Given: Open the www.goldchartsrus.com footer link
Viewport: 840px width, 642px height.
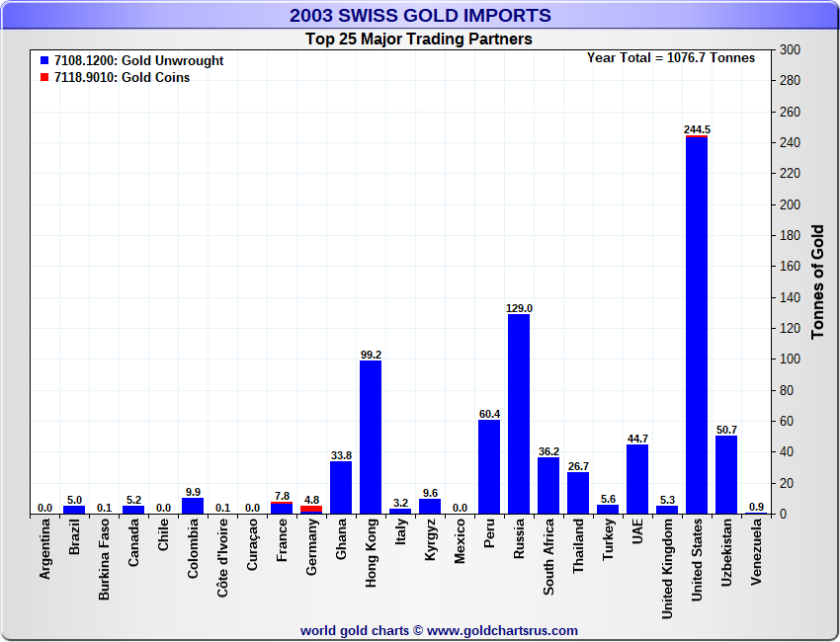Looking at the screenshot, I should pos(502,631).
